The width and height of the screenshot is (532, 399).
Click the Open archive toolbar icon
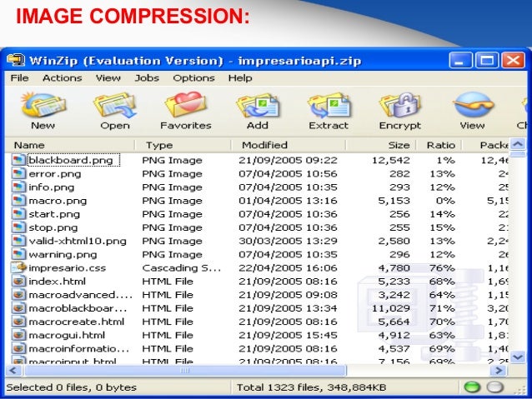tap(115, 106)
